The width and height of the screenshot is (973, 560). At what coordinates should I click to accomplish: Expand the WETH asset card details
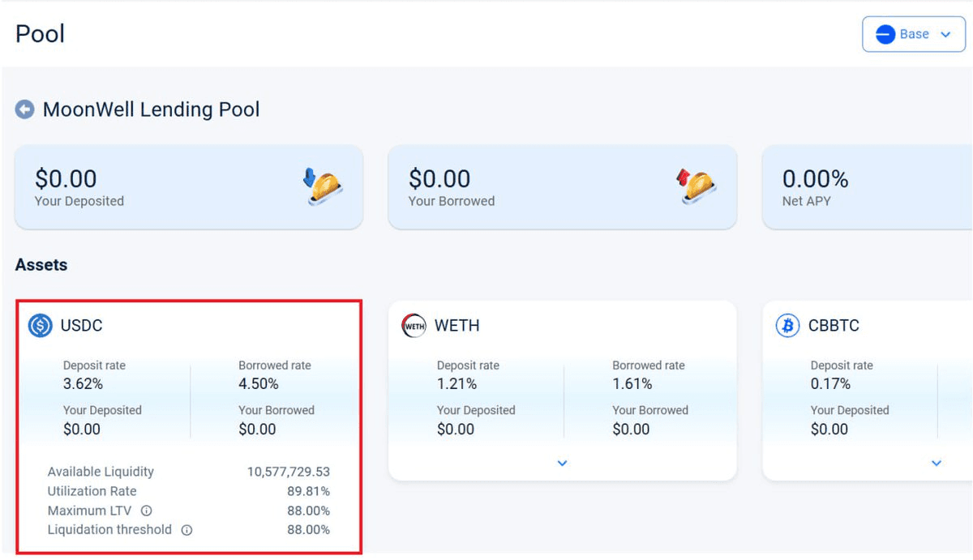[562, 464]
